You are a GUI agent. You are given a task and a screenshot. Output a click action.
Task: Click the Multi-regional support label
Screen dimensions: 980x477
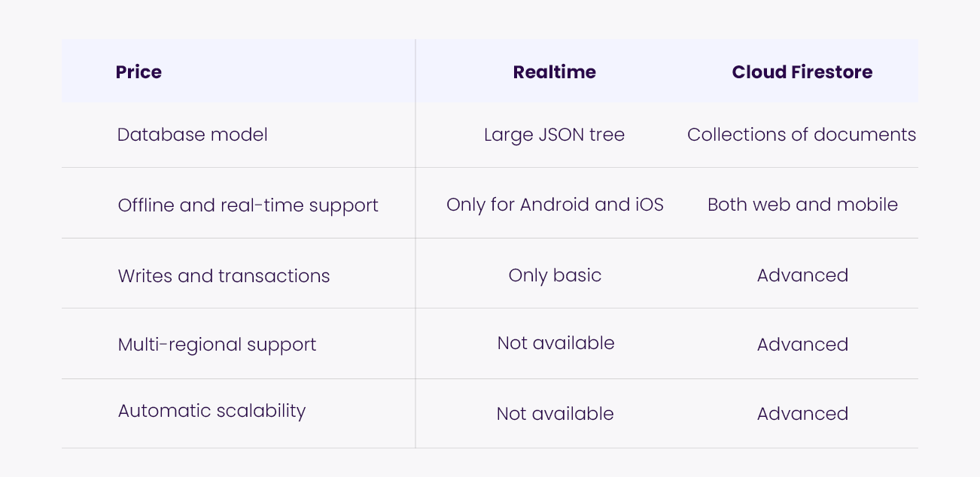(x=217, y=345)
